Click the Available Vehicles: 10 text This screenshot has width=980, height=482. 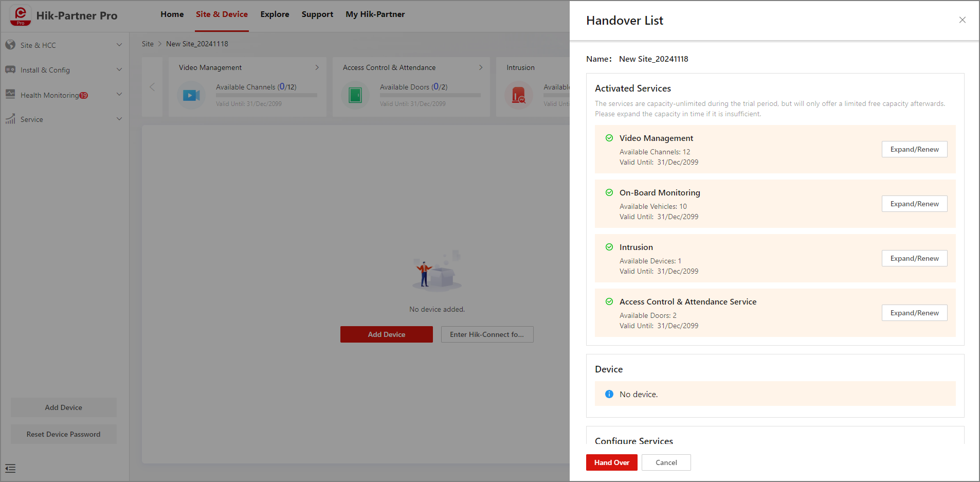(x=653, y=206)
